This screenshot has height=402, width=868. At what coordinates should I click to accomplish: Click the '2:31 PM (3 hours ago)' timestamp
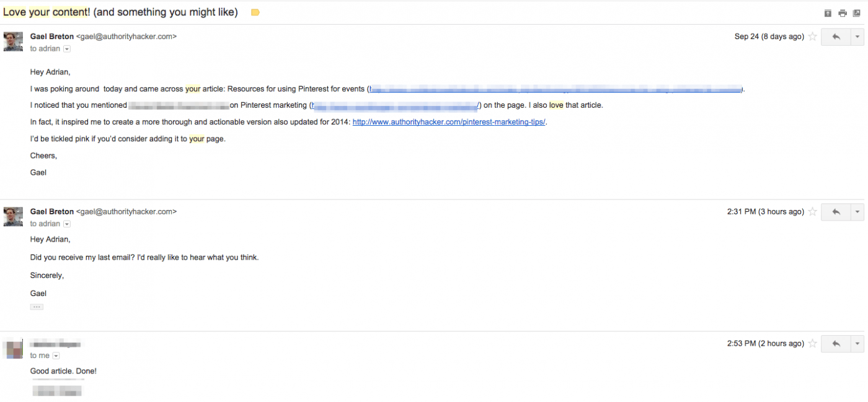pos(765,212)
